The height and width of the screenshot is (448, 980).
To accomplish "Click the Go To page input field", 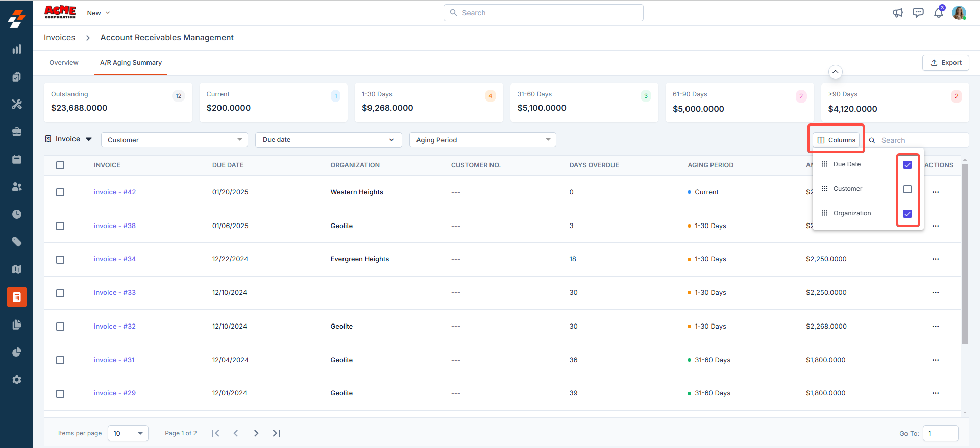I will click(x=940, y=433).
